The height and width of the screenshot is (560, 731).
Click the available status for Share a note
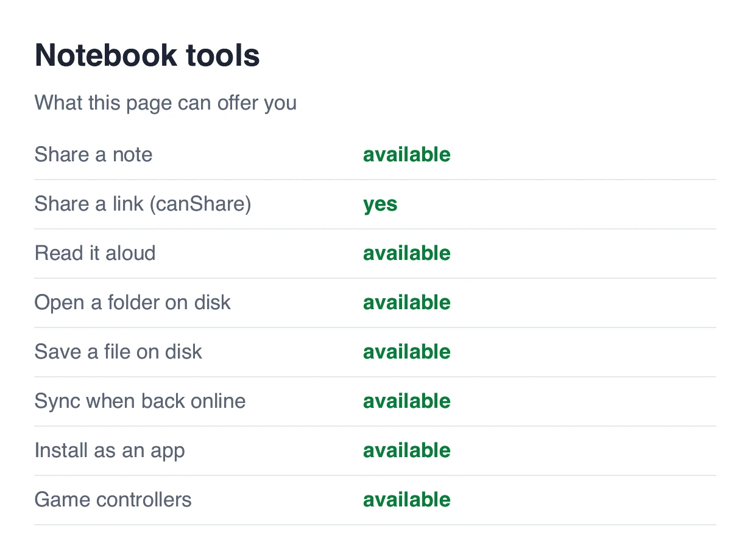[407, 155]
